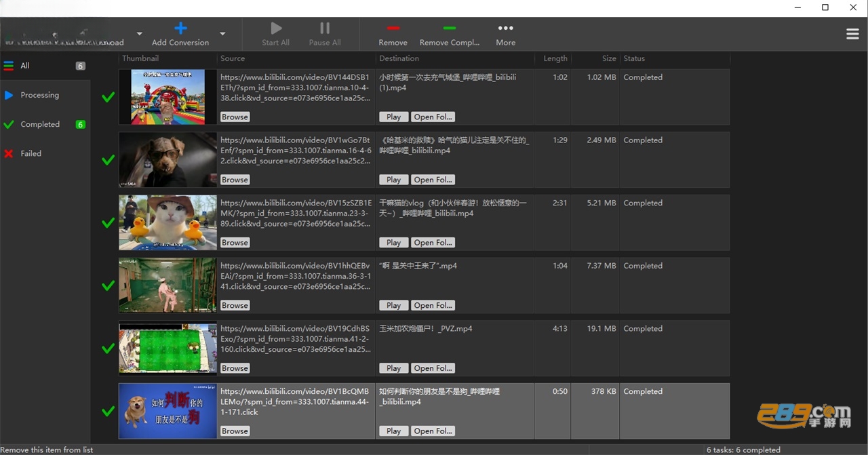Viewport: 868px width, 455px height.
Task: Click Browse for the BV19CdhBSExo source
Action: (x=235, y=368)
